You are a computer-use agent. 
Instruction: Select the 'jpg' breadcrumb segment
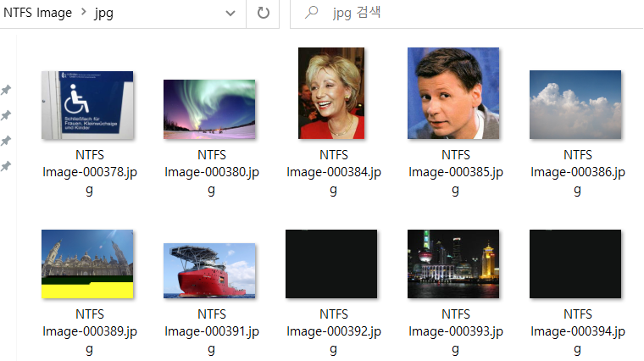pyautogui.click(x=103, y=14)
